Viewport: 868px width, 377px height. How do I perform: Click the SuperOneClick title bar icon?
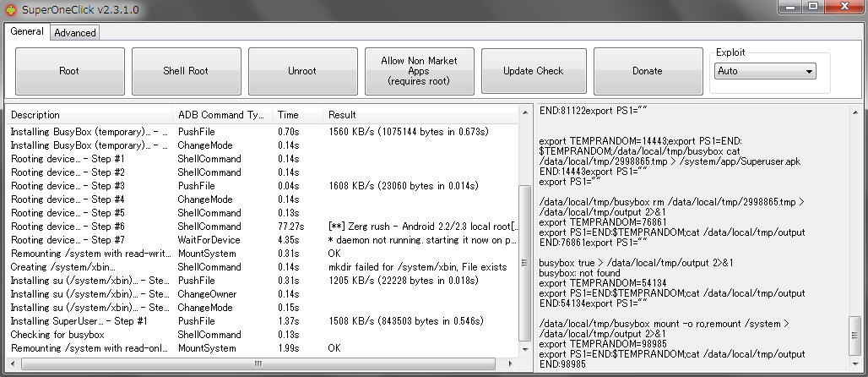10,8
